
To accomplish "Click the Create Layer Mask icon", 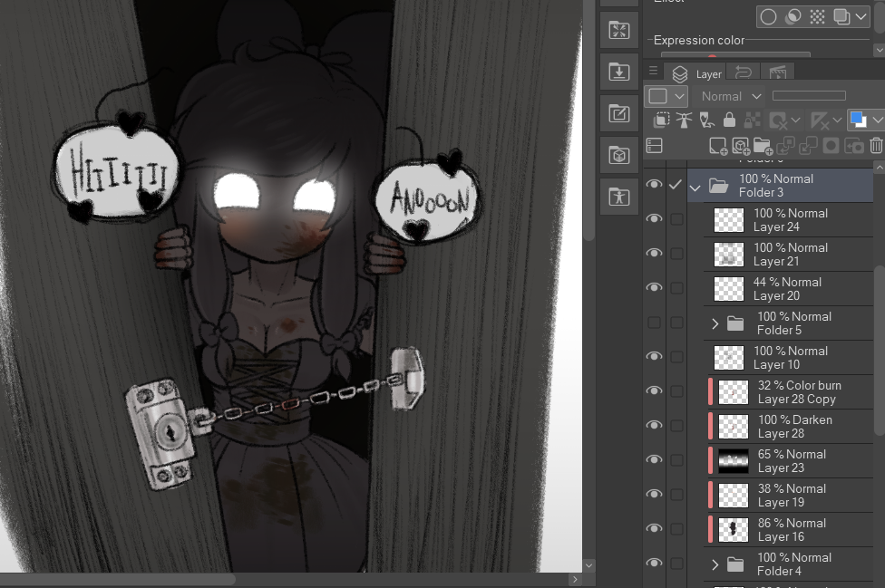I will point(831,146).
